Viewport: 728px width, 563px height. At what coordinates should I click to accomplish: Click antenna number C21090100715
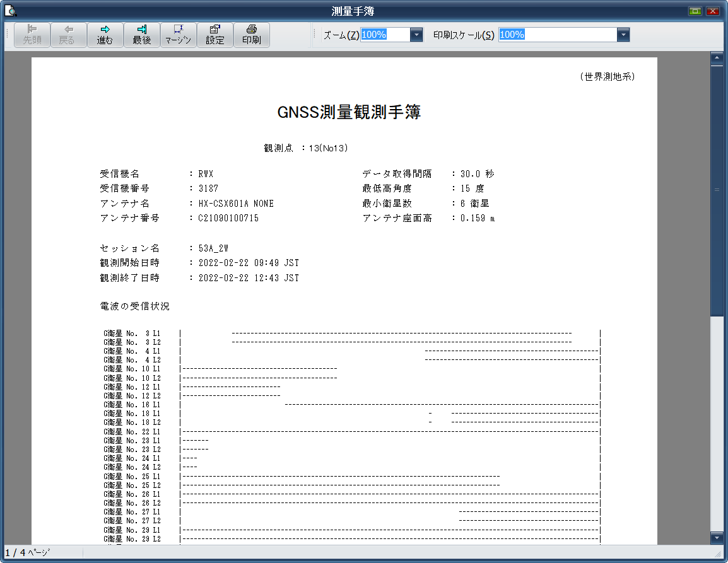click(x=228, y=218)
